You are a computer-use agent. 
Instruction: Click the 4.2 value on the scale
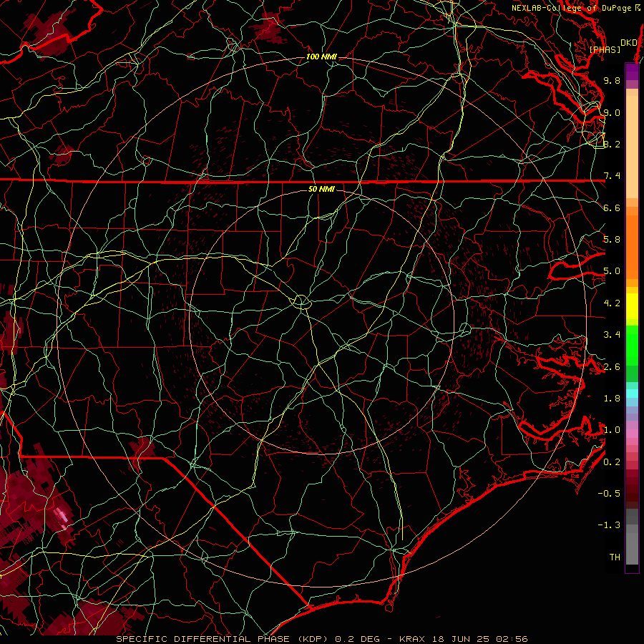(x=612, y=303)
